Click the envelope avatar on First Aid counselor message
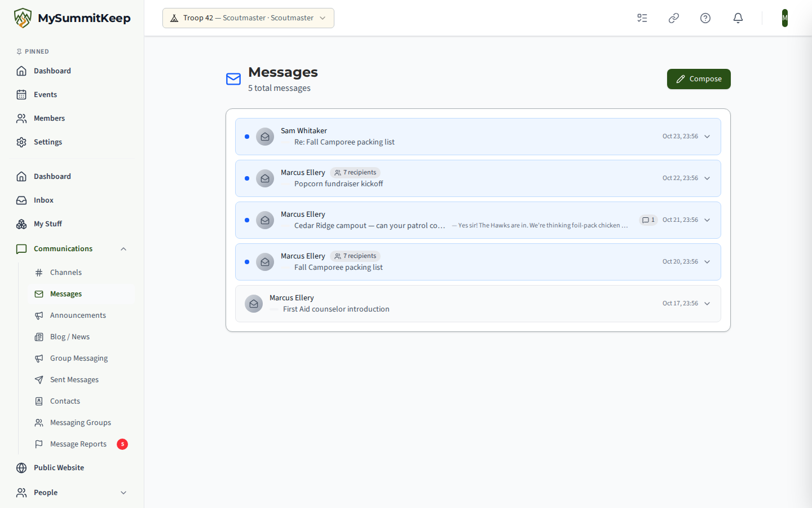Screen dimensions: 812x508 (254, 304)
